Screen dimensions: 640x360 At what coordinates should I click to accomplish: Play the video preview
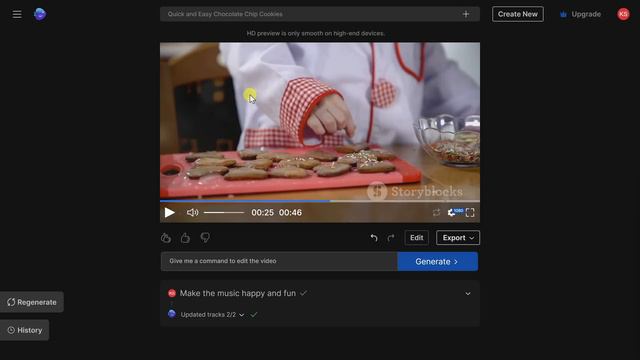pos(169,212)
